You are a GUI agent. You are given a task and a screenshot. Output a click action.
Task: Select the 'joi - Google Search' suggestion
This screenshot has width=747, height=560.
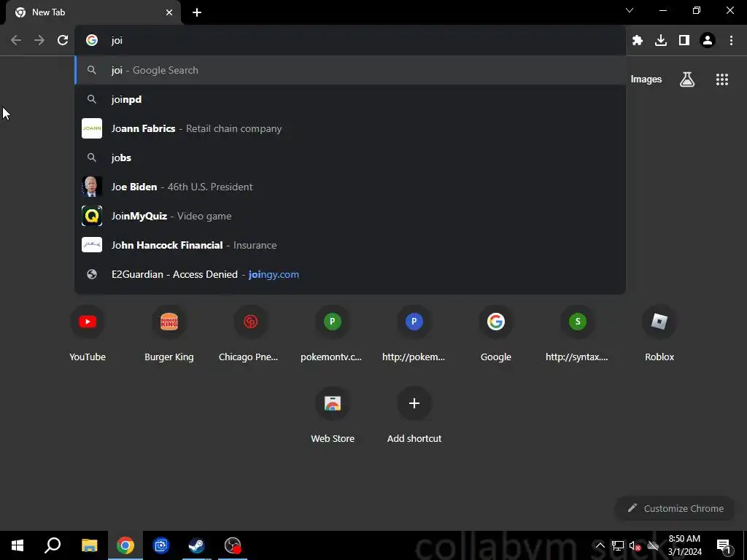coord(350,70)
